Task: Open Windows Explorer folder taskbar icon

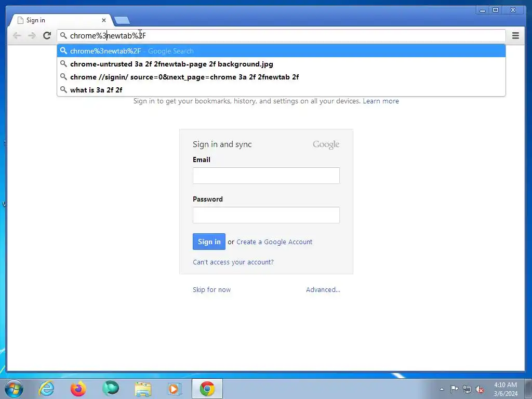Action: (143, 389)
